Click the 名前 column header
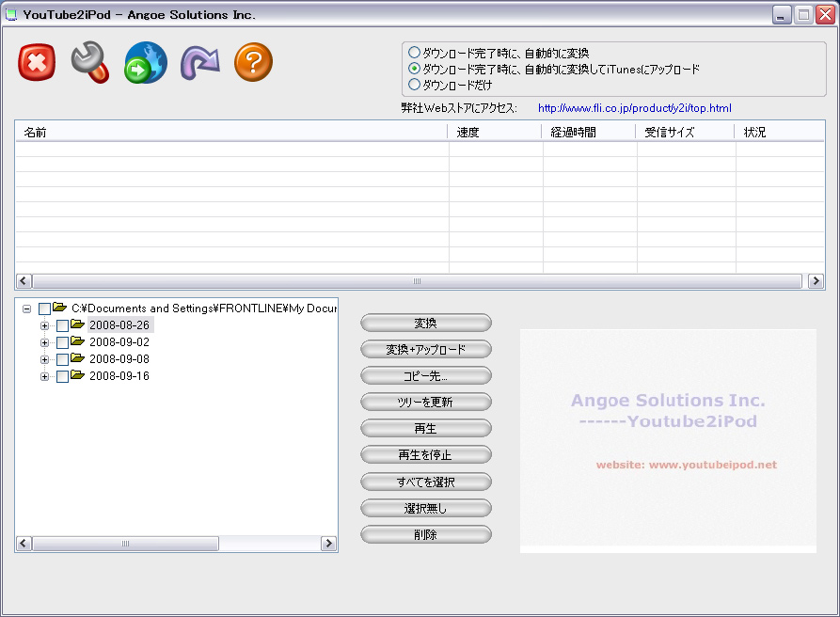 coord(231,132)
